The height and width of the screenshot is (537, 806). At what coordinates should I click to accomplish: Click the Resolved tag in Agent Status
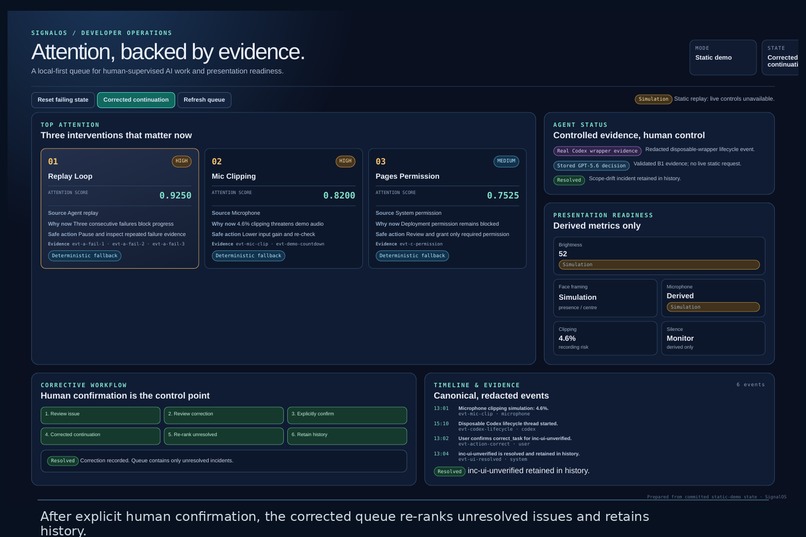(x=569, y=180)
